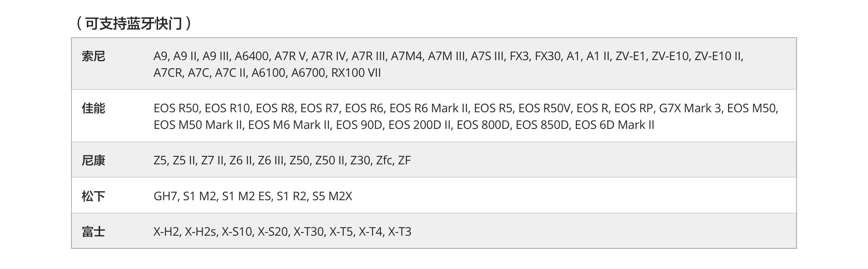Select the RX100 VII model text

coord(356,73)
